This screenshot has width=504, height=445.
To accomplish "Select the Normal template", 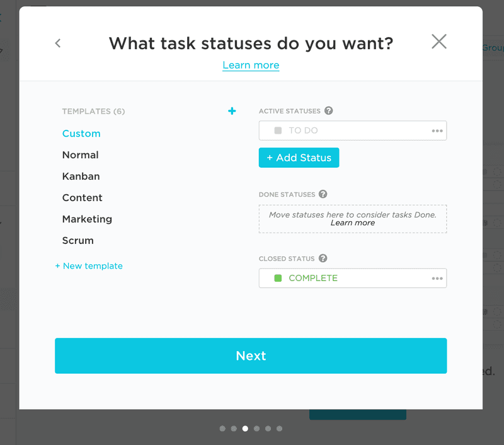I will coord(80,154).
